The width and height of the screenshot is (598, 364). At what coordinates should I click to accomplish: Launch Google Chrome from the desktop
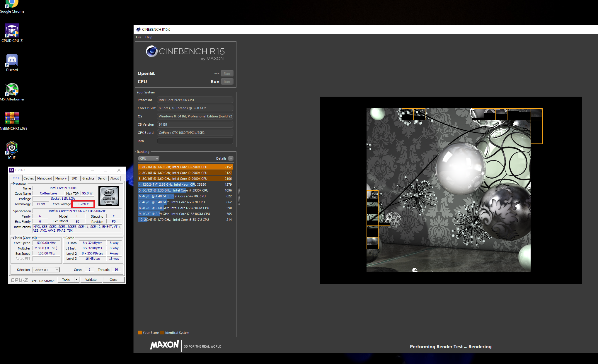coord(12,7)
